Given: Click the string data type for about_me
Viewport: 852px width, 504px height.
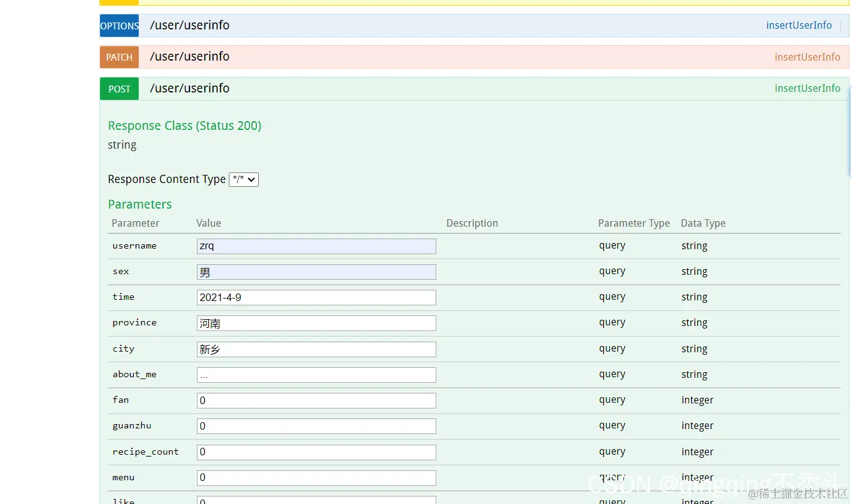Looking at the screenshot, I should 694,375.
